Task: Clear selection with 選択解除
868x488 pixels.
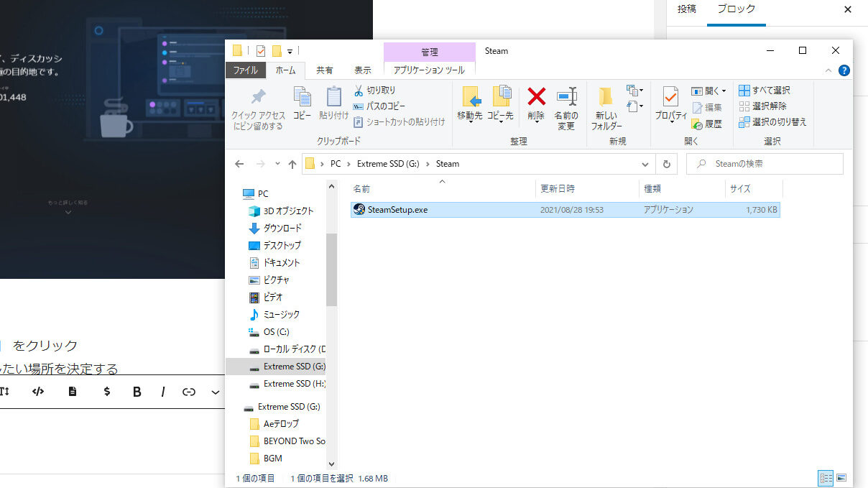Action: 762,106
